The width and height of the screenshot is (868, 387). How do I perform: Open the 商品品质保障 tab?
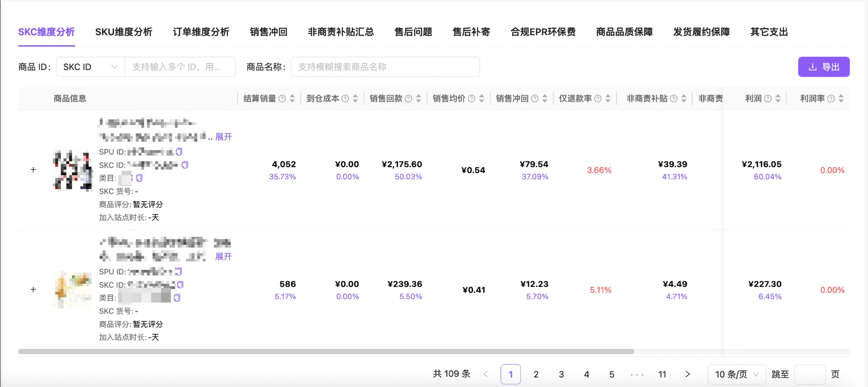tap(624, 32)
